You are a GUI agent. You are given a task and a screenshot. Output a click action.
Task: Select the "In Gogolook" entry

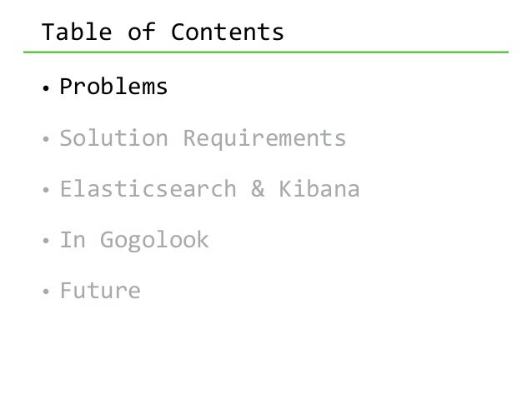[134, 241]
